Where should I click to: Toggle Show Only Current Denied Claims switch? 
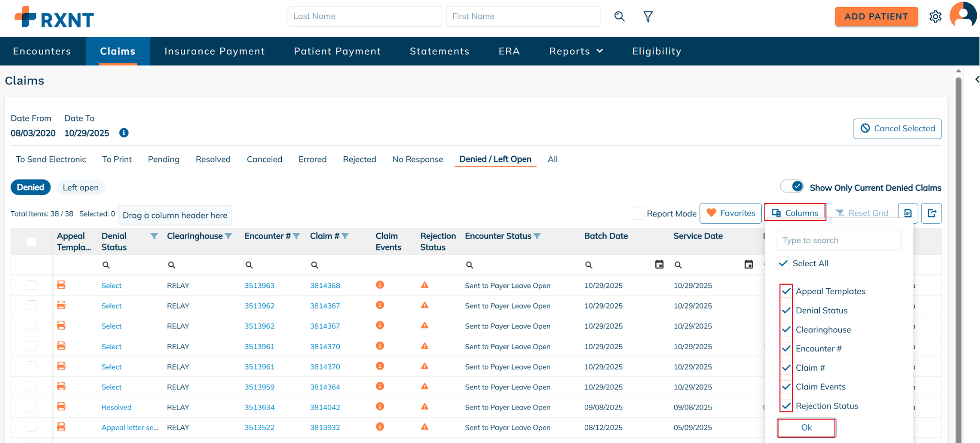(x=792, y=187)
